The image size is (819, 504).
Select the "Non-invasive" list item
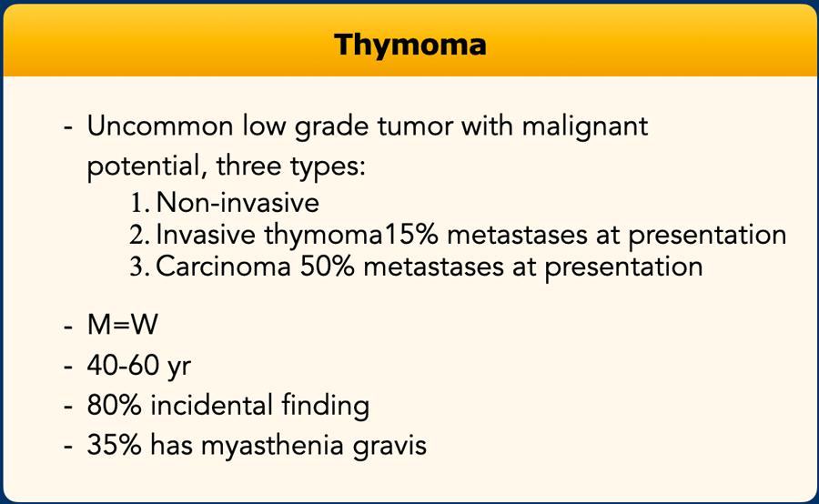click(x=238, y=203)
